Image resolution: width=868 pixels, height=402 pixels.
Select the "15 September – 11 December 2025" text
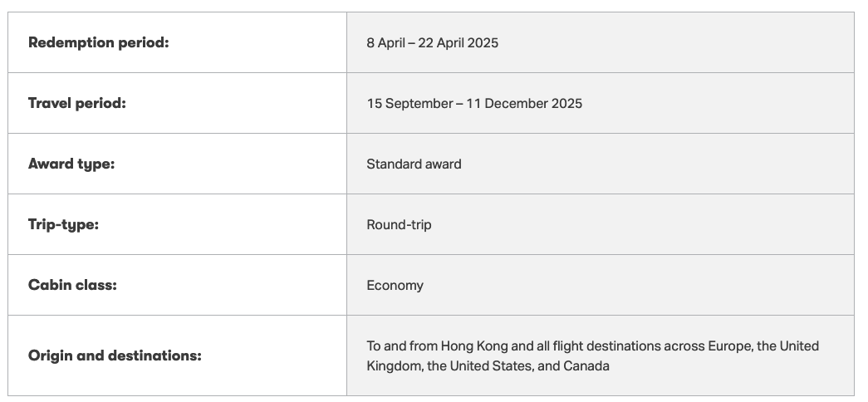pyautogui.click(x=474, y=104)
